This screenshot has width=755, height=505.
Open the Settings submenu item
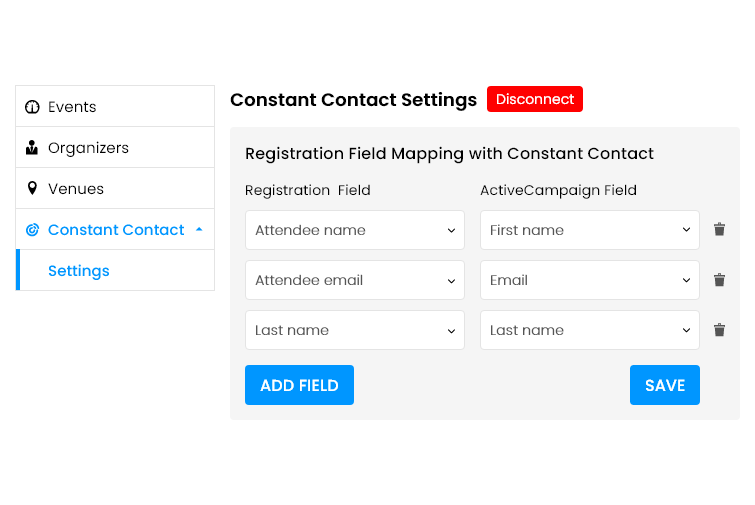pyautogui.click(x=115, y=271)
